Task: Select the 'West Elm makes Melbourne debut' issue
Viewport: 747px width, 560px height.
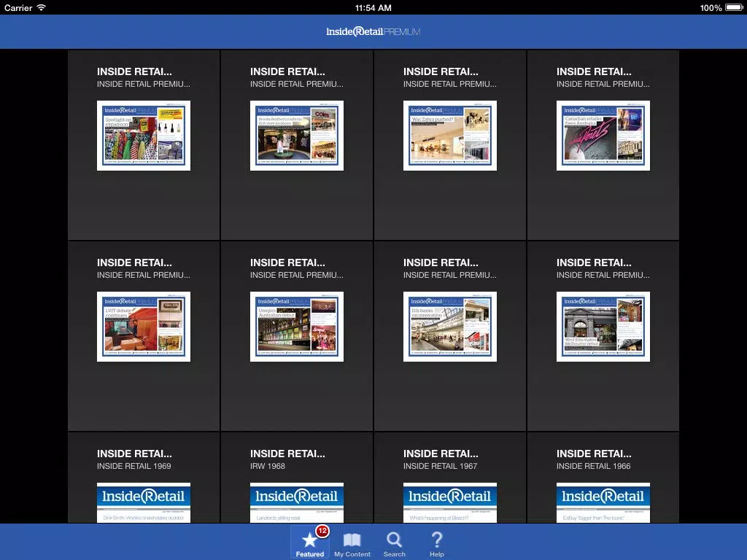Action: [603, 327]
